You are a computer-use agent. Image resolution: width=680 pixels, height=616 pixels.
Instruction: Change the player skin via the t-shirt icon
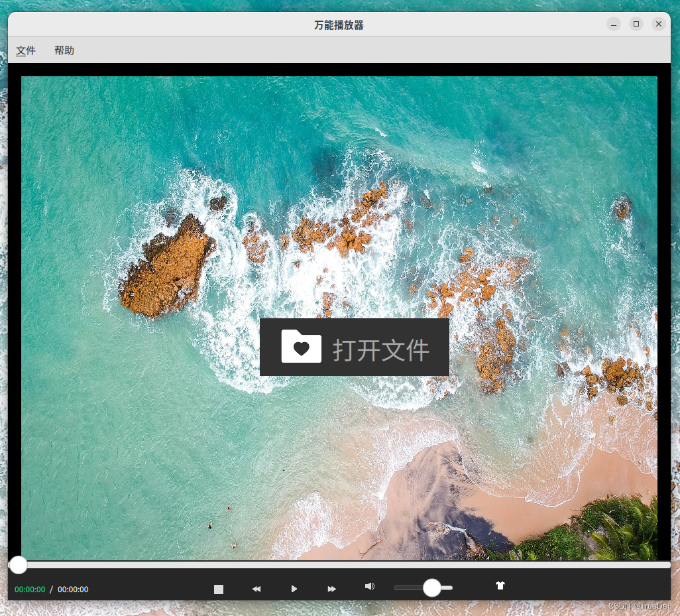point(500,586)
